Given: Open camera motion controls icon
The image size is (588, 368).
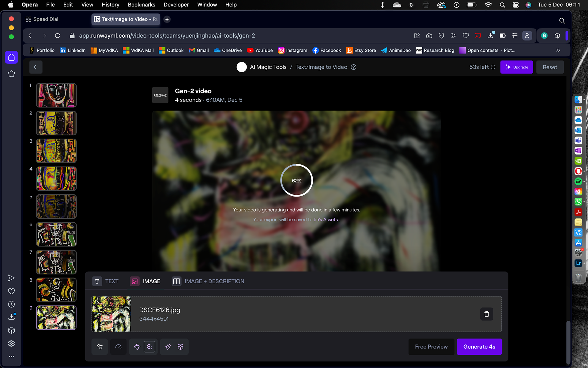Looking at the screenshot, I should (137, 347).
